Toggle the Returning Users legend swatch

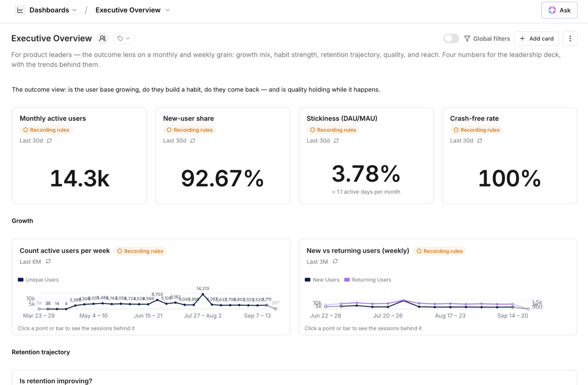coord(347,280)
